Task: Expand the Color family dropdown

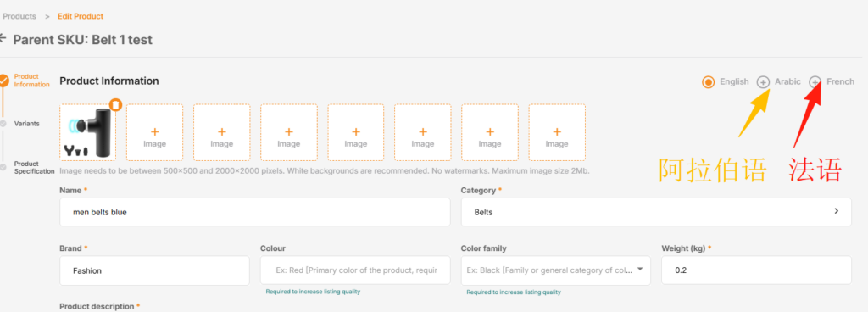Action: pos(640,270)
